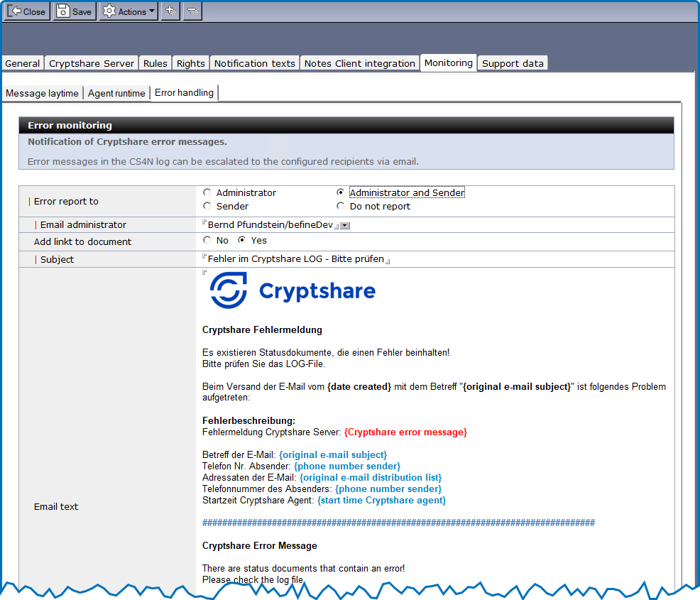Open the Agent runtime sub-tab
Viewport: 700px width, 600px height.
pyautogui.click(x=116, y=94)
